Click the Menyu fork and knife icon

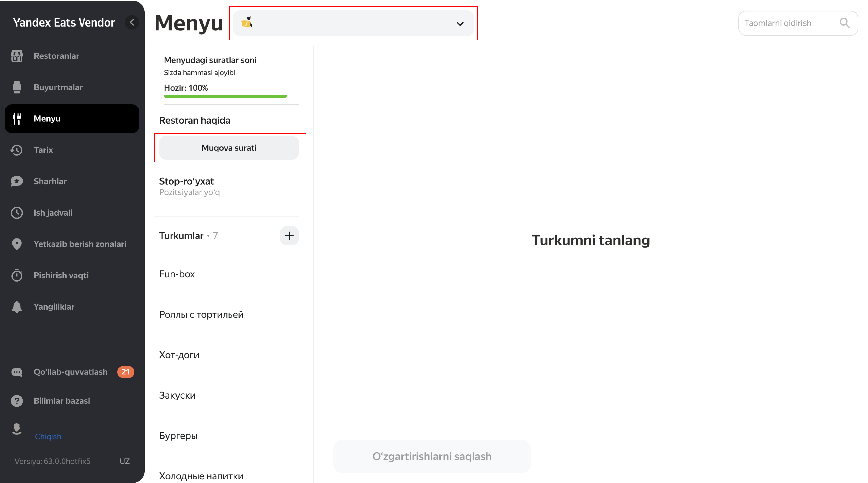pos(17,119)
